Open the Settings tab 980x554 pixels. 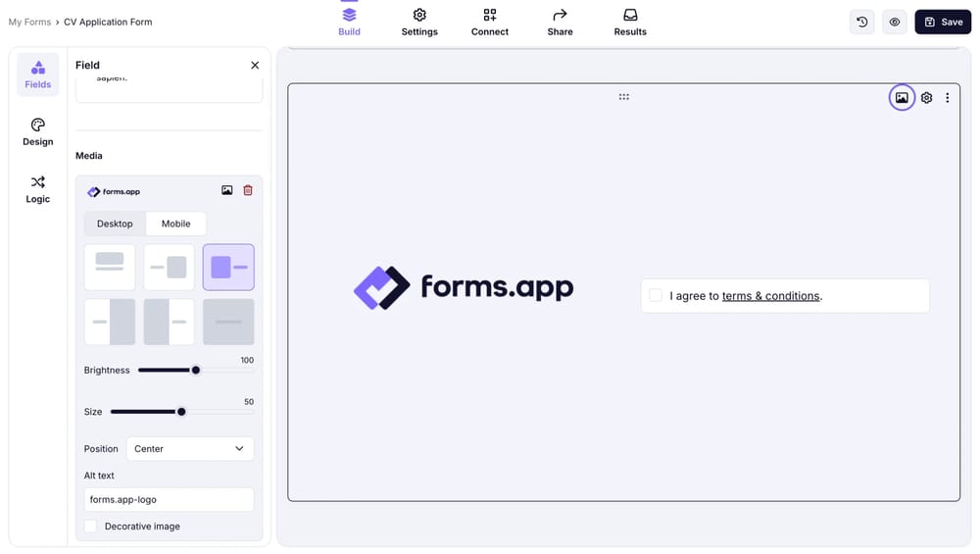point(419,22)
